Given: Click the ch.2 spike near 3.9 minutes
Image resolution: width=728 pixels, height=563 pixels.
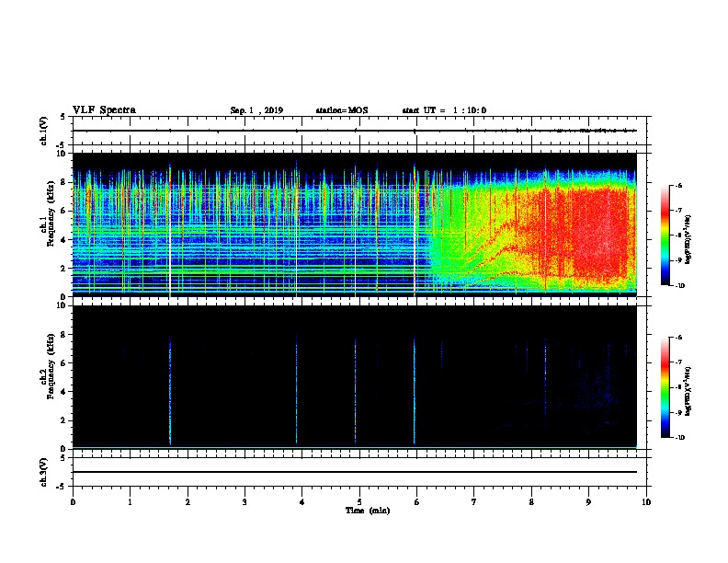Looking at the screenshot, I should pyautogui.click(x=296, y=390).
